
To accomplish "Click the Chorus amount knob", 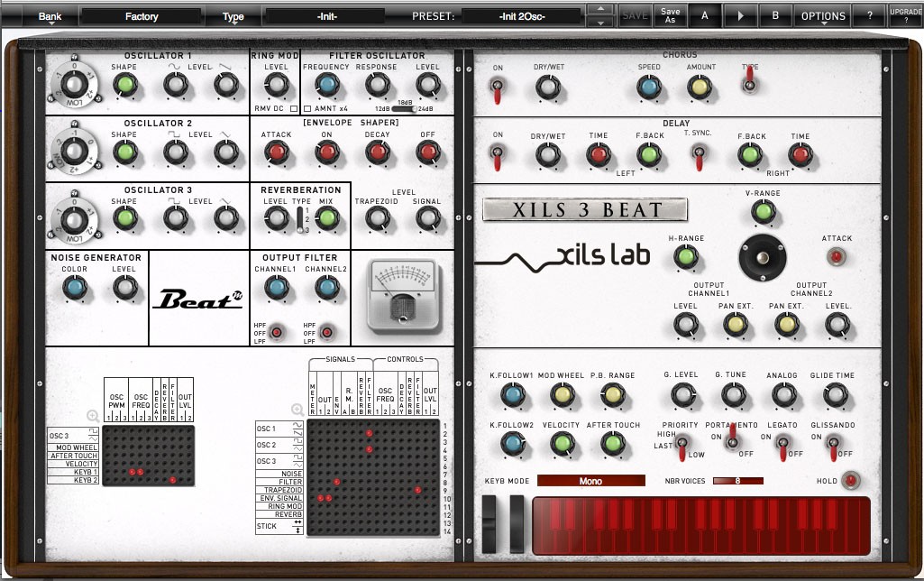I will (700, 88).
